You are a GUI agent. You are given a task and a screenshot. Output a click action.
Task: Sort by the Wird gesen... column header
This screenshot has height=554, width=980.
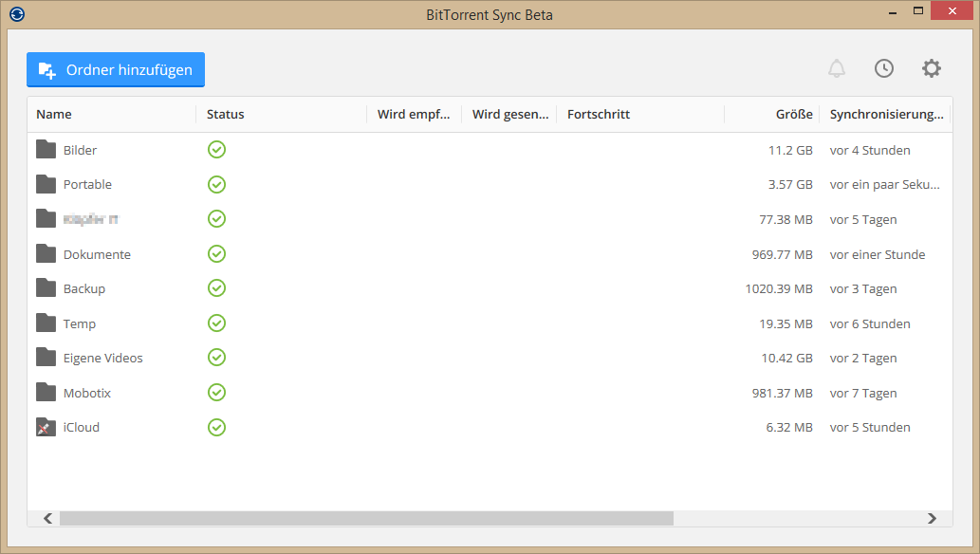pyautogui.click(x=509, y=115)
